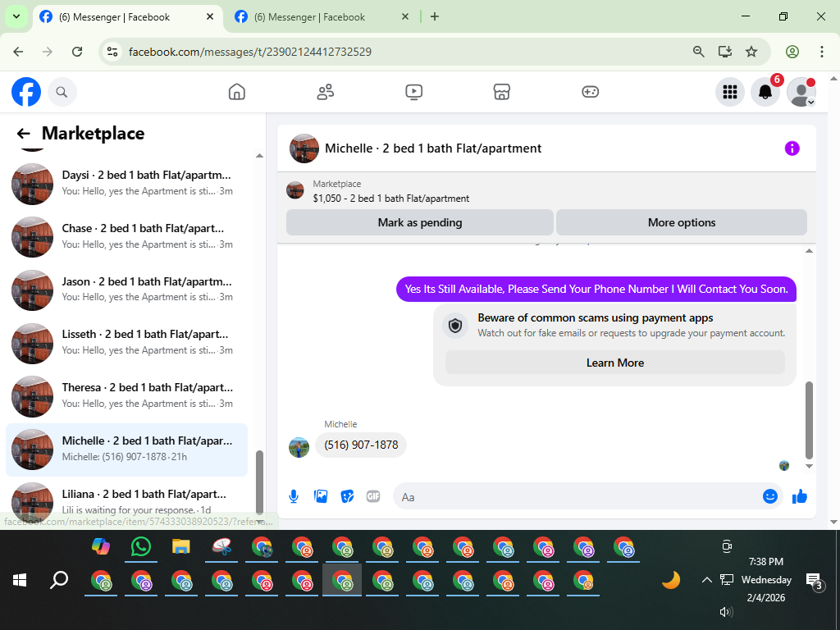The image size is (840, 630).
Task: Open Theresa's conversation
Action: pos(127,395)
